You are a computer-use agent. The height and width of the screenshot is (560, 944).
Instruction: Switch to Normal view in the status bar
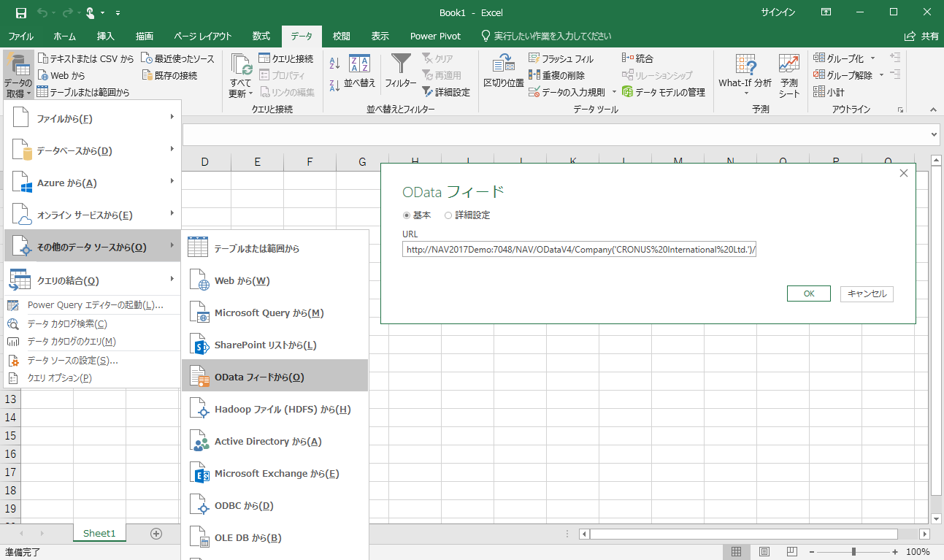(737, 552)
